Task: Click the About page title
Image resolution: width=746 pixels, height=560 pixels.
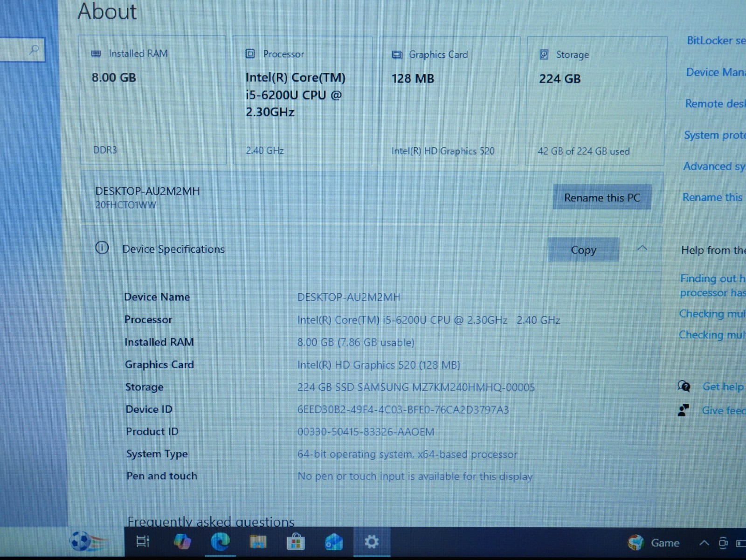Action: coord(107,11)
